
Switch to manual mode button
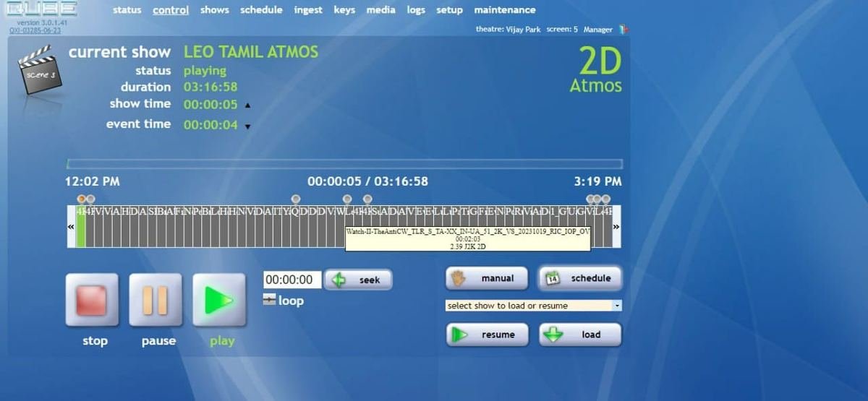tap(488, 277)
